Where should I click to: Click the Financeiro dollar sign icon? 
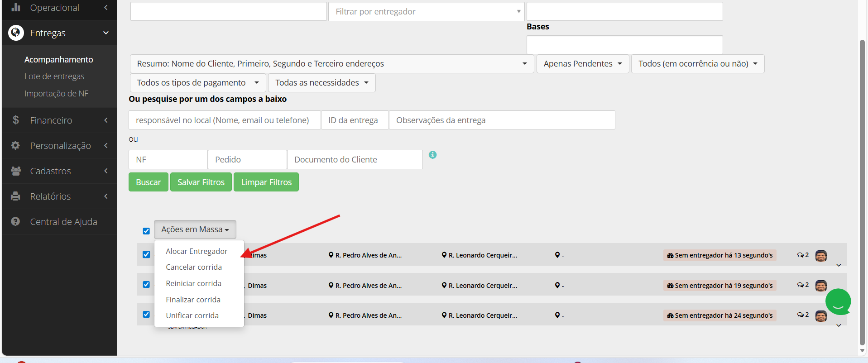point(16,120)
